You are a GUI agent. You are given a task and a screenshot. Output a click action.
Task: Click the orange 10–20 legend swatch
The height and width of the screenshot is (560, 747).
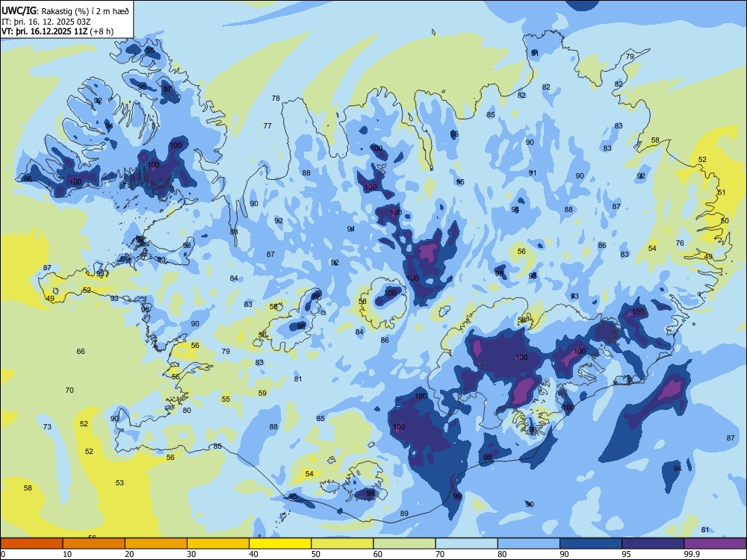click(x=94, y=544)
